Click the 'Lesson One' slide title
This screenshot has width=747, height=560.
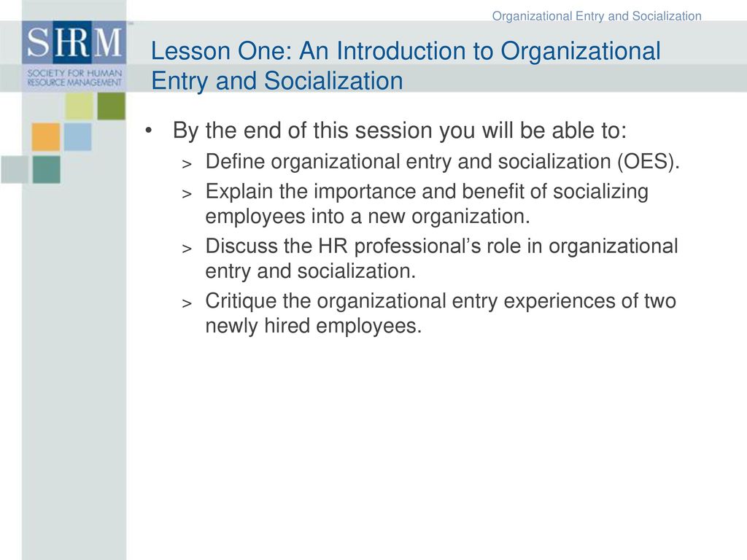(x=406, y=65)
